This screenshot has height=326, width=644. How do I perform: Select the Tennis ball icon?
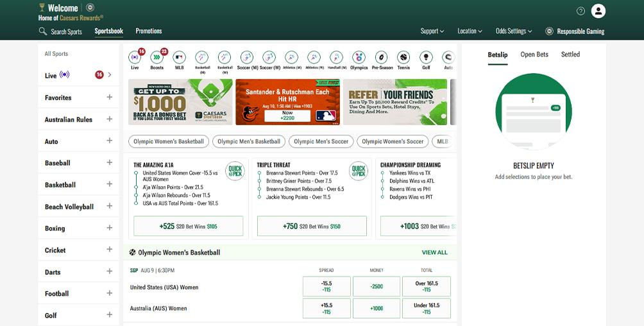[x=403, y=58]
